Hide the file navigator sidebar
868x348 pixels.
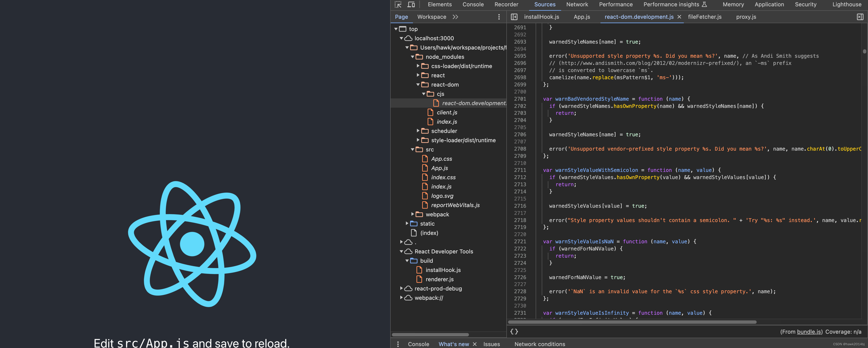[514, 17]
